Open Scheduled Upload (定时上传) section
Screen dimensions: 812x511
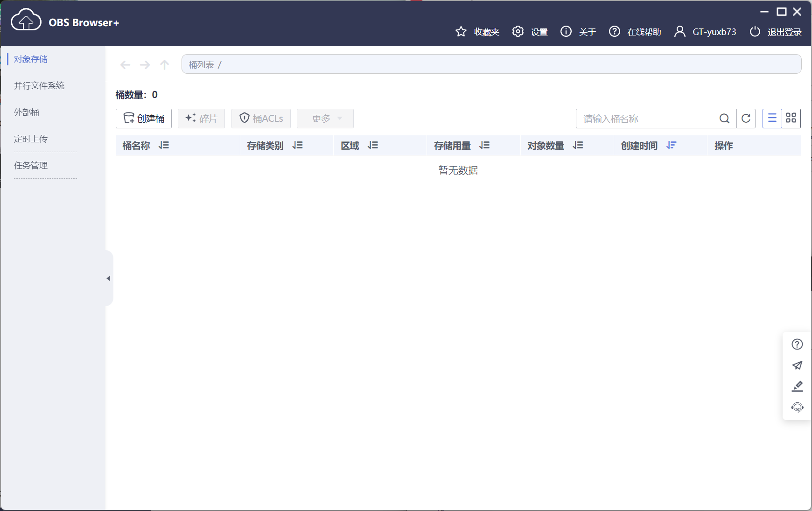[x=31, y=139]
